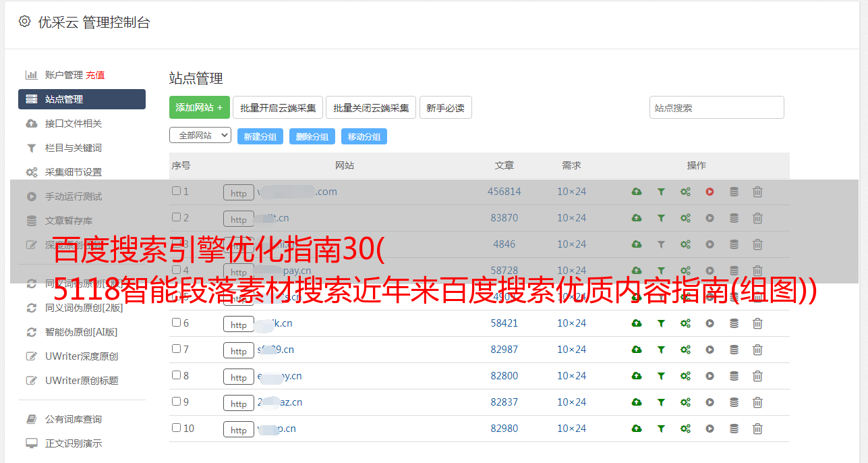Click the http button in row 8
This screenshot has height=463, width=868.
click(x=239, y=377)
